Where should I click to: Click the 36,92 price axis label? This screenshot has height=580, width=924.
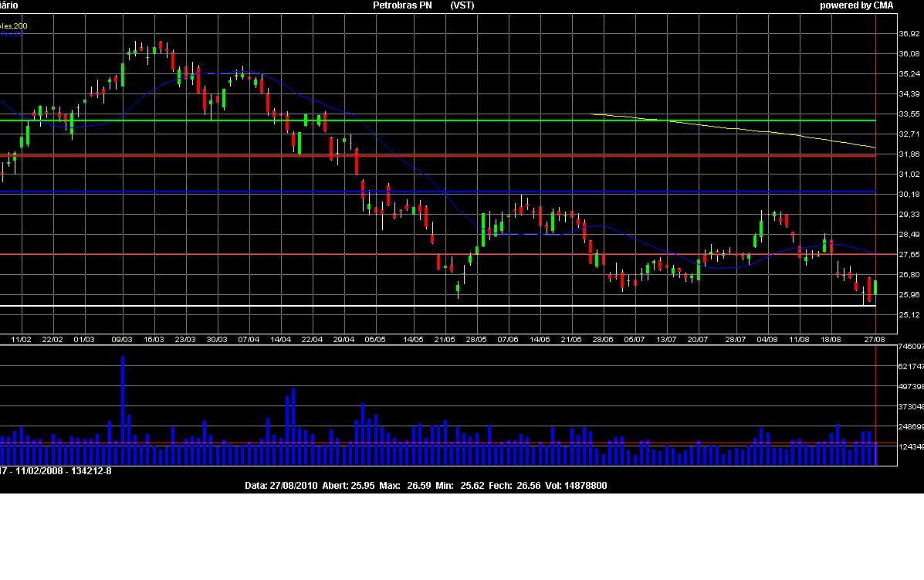[x=887, y=34]
